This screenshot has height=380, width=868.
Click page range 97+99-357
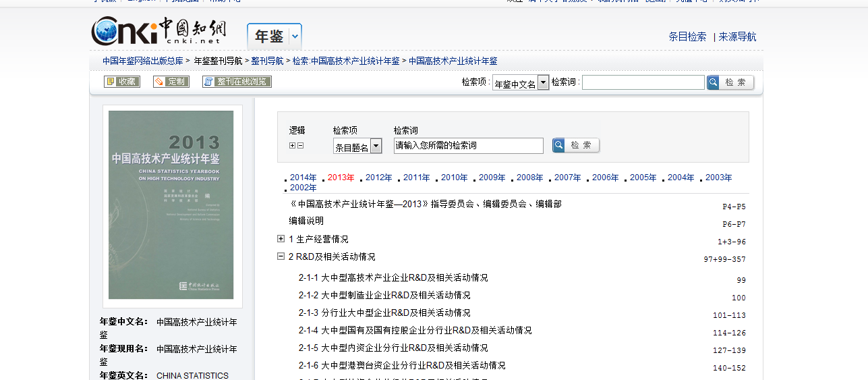tap(725, 260)
